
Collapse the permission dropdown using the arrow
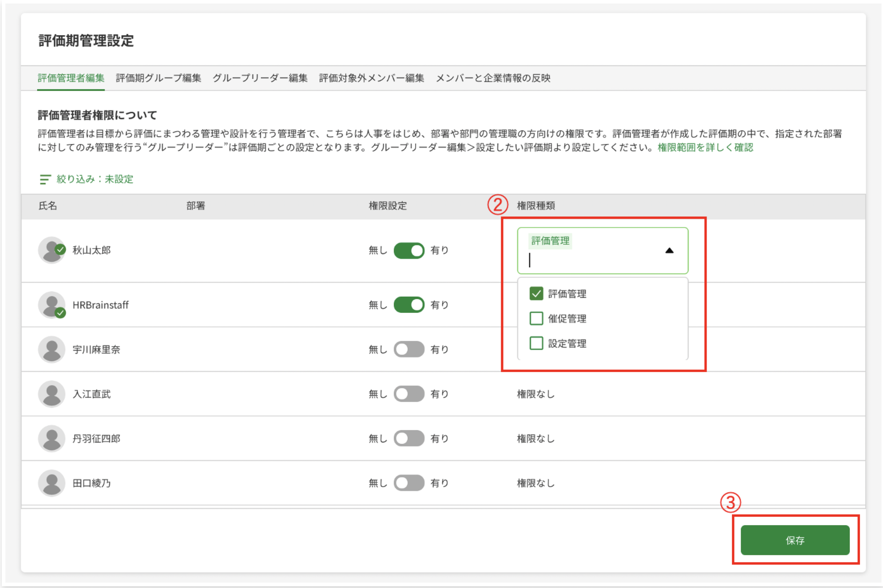coord(669,251)
